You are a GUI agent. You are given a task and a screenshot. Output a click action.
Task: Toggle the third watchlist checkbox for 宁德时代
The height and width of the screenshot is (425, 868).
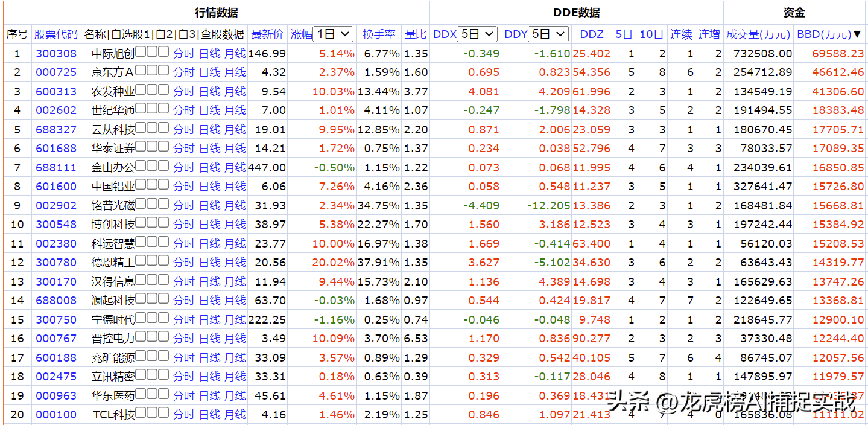[163, 319]
